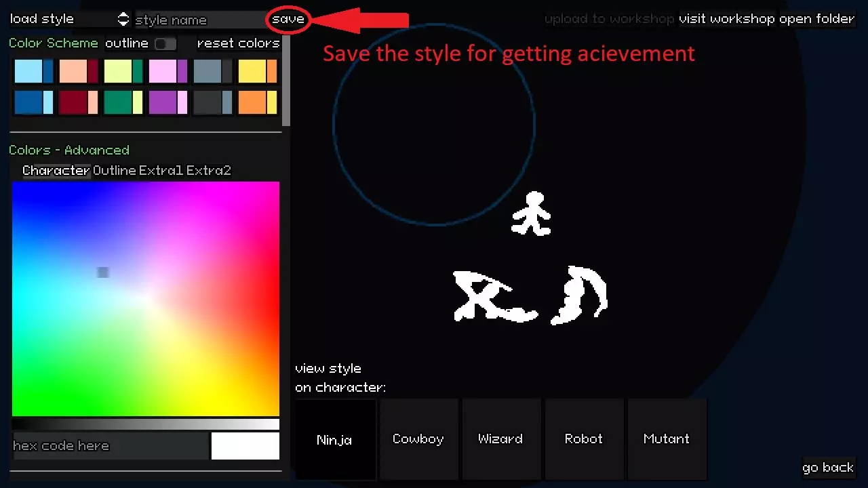
Task: View style on Mutant character
Action: [667, 439]
